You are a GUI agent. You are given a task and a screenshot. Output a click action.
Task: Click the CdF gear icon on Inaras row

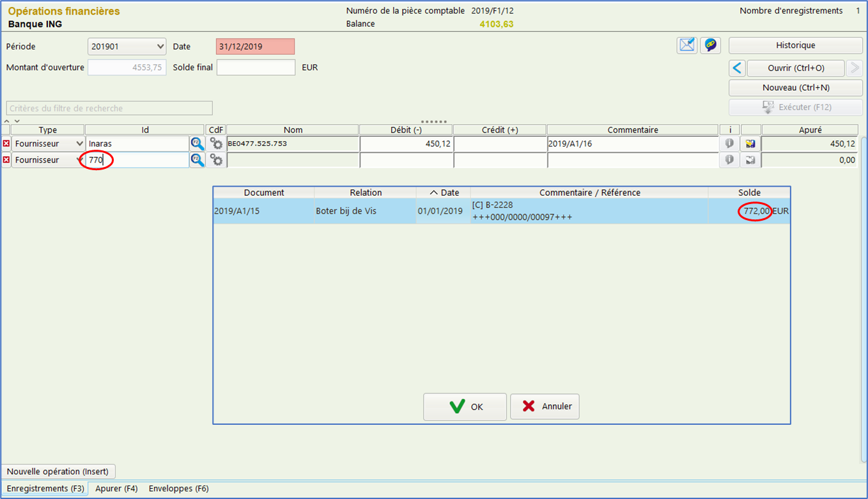tap(217, 144)
